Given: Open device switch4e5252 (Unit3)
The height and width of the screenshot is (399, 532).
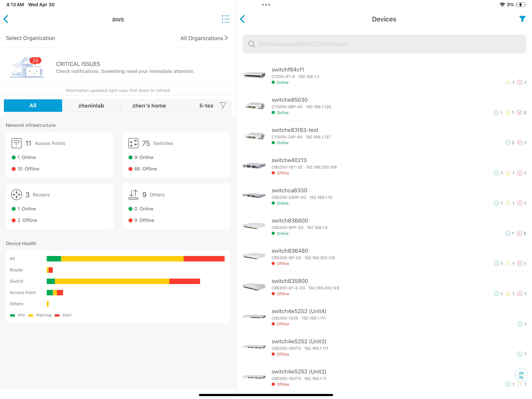Looking at the screenshot, I should 384,347.
